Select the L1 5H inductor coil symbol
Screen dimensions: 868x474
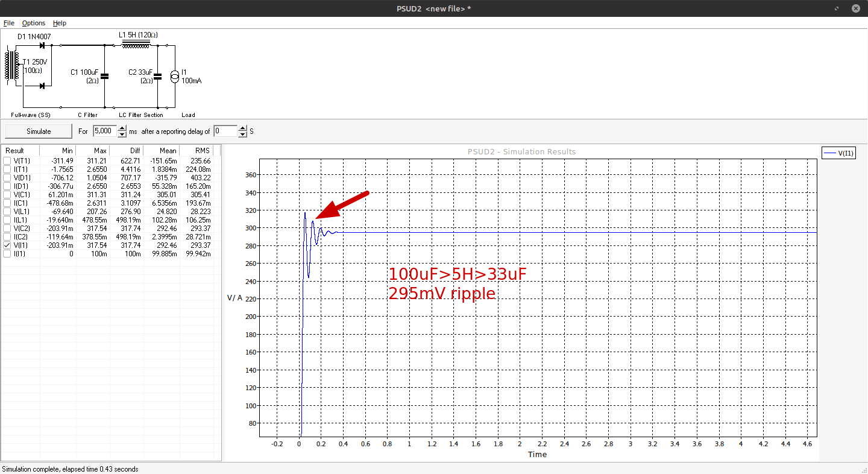pyautogui.click(x=136, y=43)
